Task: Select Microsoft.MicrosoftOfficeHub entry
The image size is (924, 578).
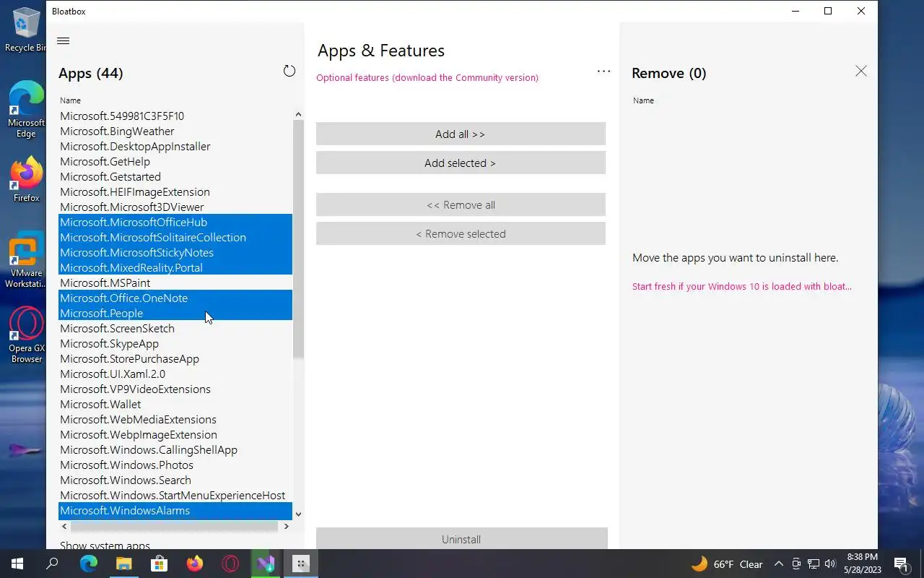Action: click(x=175, y=222)
